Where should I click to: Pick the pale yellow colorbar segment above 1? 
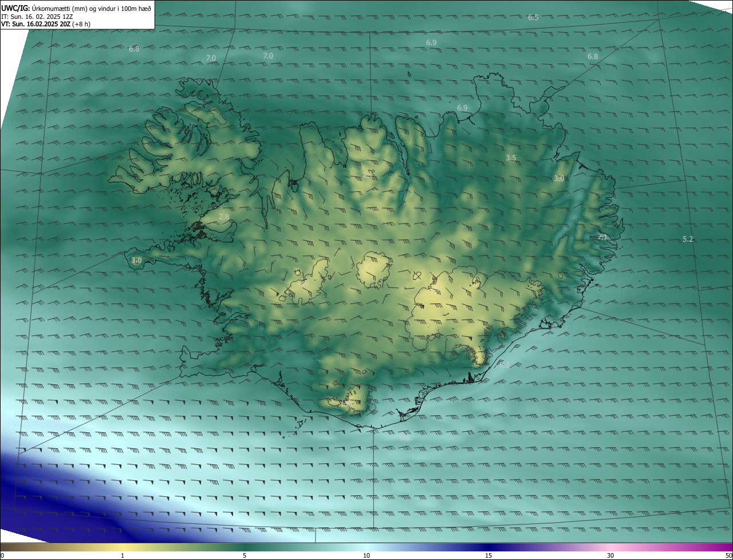[123, 547]
